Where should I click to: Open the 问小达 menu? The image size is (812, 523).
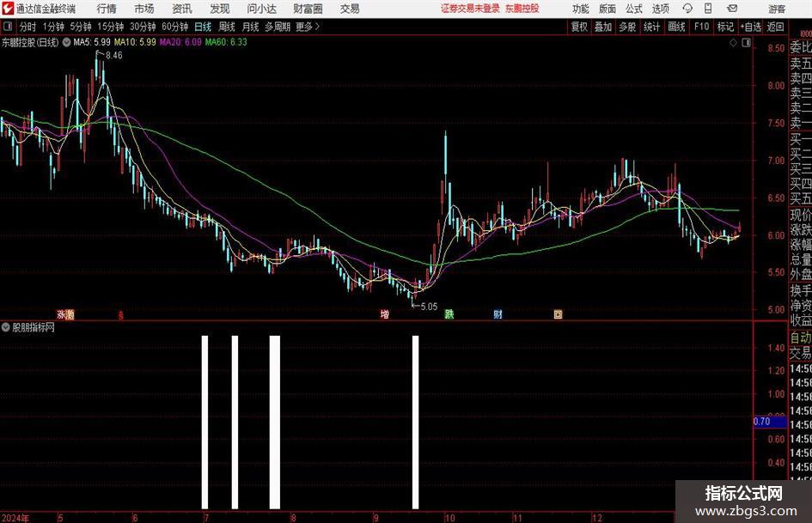261,9
